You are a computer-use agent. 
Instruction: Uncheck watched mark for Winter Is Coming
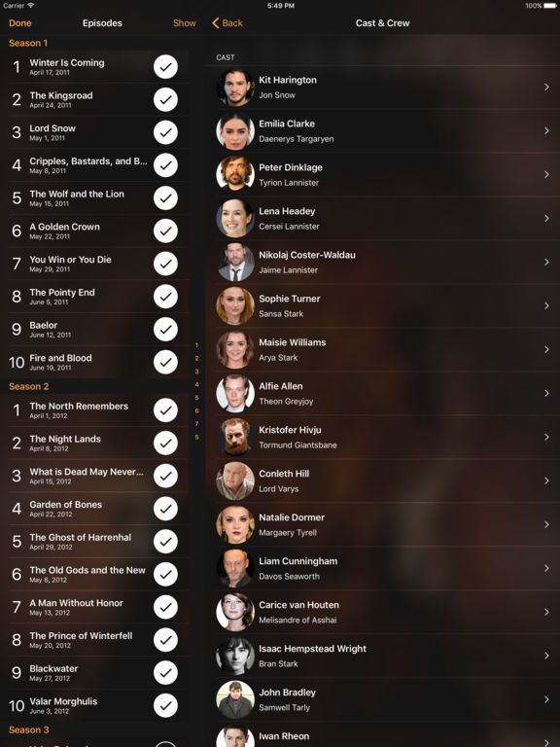(165, 67)
